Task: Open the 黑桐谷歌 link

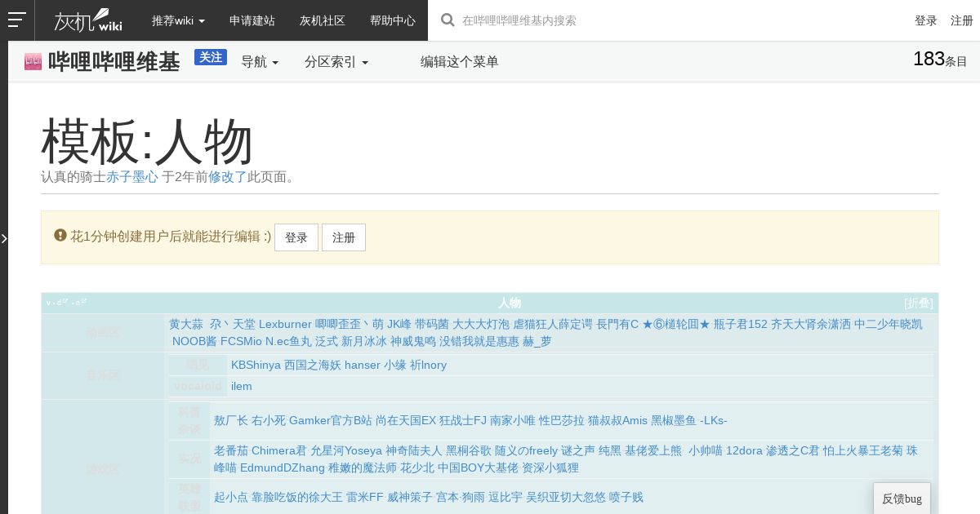Action: 469,450
